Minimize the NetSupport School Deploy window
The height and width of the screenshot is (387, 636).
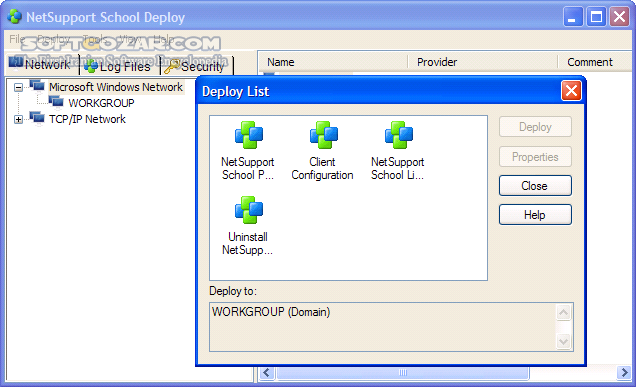pos(573,17)
